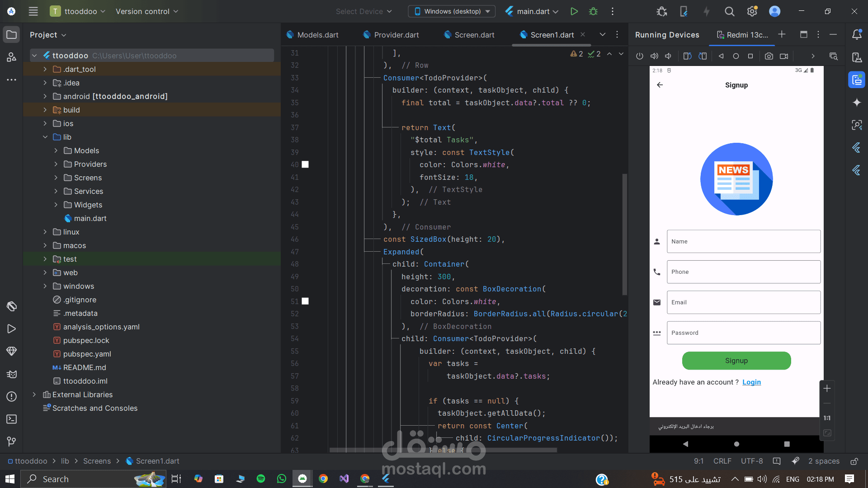Lower emulator volume with the volume-down icon
Screen dimensions: 868x488
669,56
